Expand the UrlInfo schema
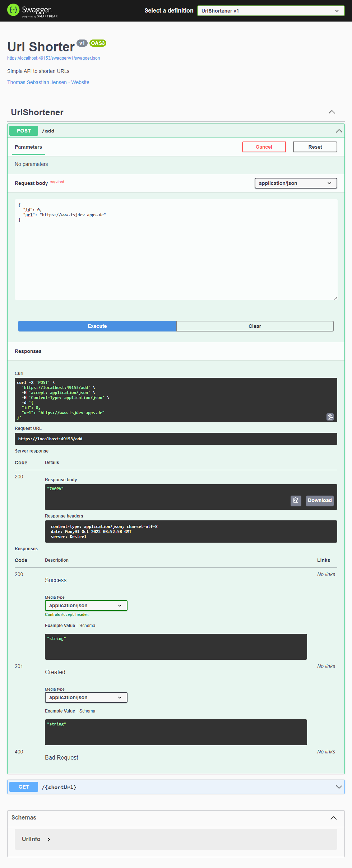The image size is (352, 868). coord(49,839)
